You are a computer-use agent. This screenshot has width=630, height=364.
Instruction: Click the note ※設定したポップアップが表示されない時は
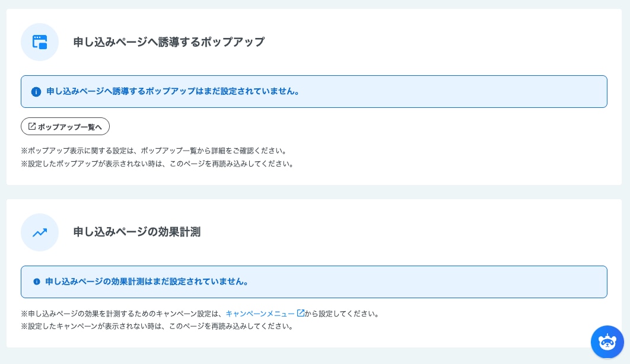pos(157,164)
